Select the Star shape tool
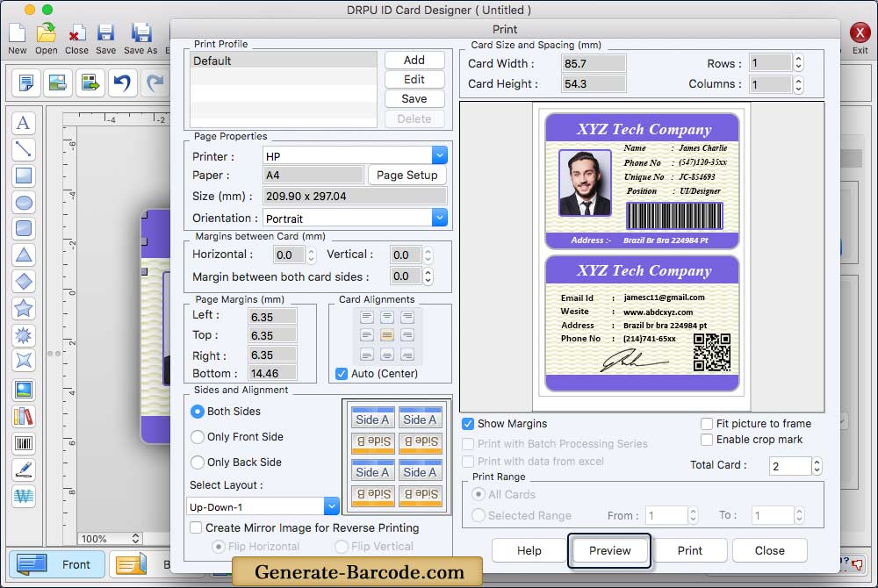 (24, 308)
